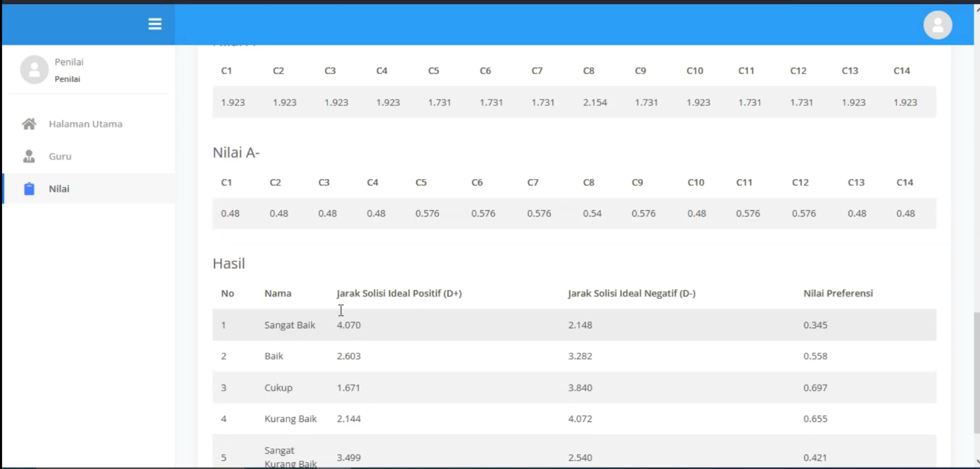Toggle the sidebar with the hamburger menu icon

(x=155, y=24)
